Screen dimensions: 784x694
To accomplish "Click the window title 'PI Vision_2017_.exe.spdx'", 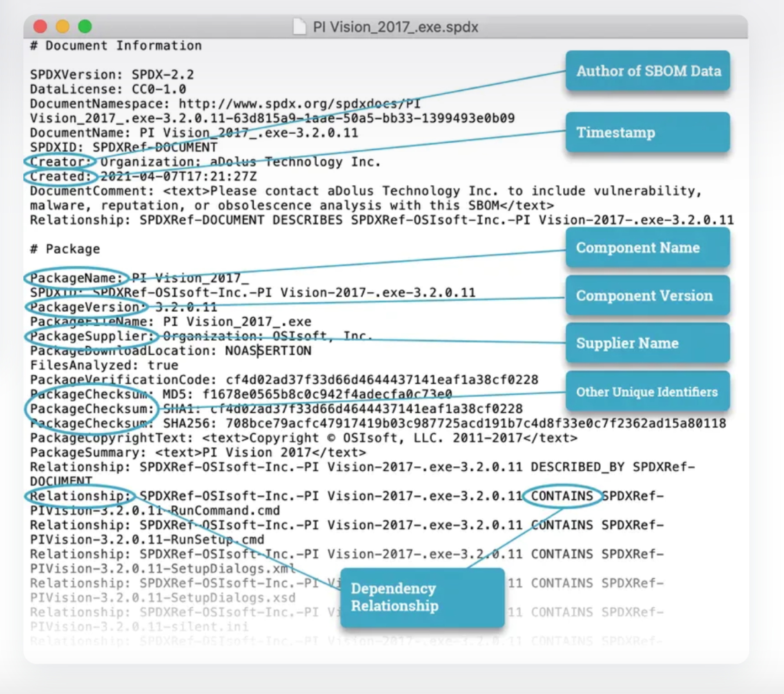I will click(x=396, y=27).
